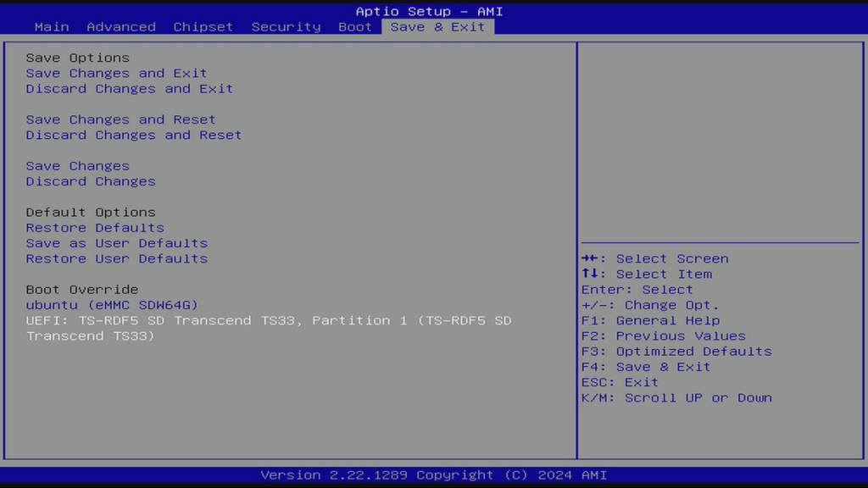Viewport: 868px width, 488px height.
Task: Go to the Chipset tab
Action: click(203, 26)
